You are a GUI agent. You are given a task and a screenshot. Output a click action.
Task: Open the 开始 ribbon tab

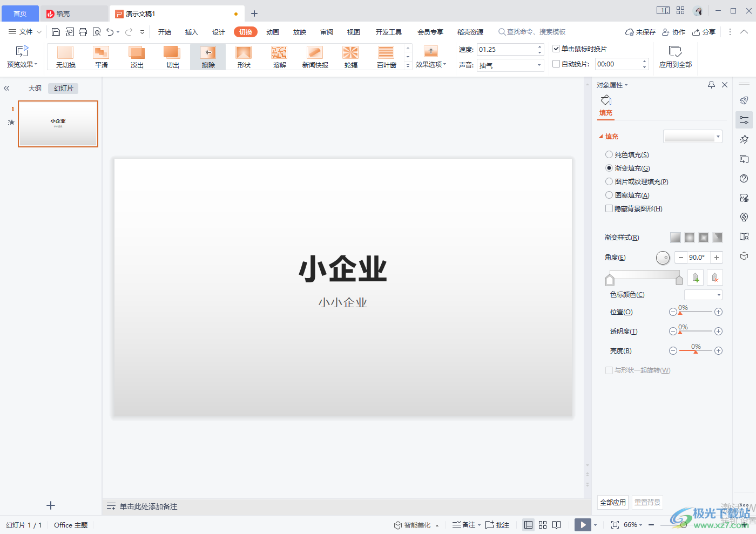point(165,32)
